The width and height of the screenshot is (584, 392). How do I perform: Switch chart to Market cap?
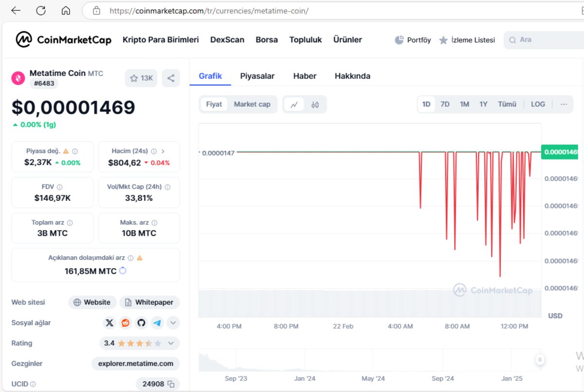[x=252, y=104]
